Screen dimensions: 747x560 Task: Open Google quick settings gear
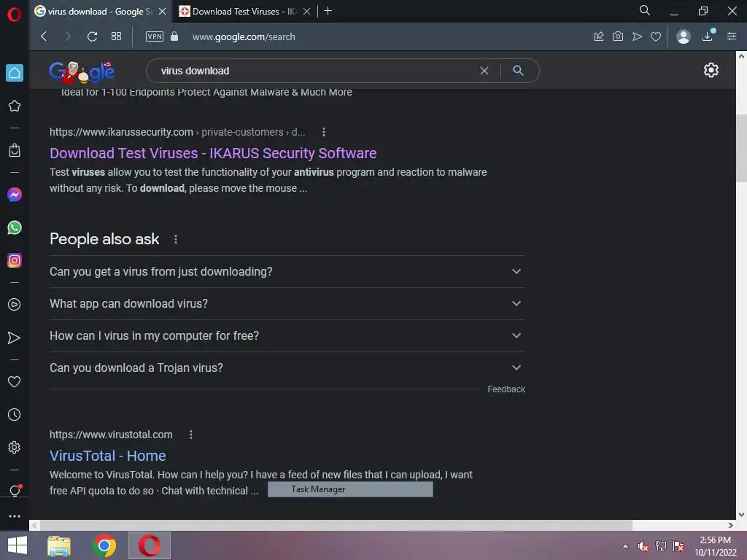711,70
